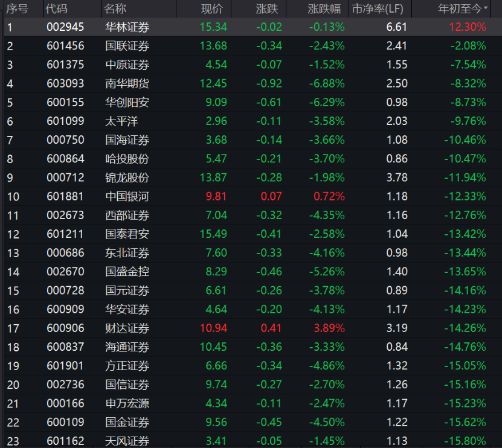Screen dimensions: 502x448
Task: Sort by the 现价 column header
Action: 212,8
